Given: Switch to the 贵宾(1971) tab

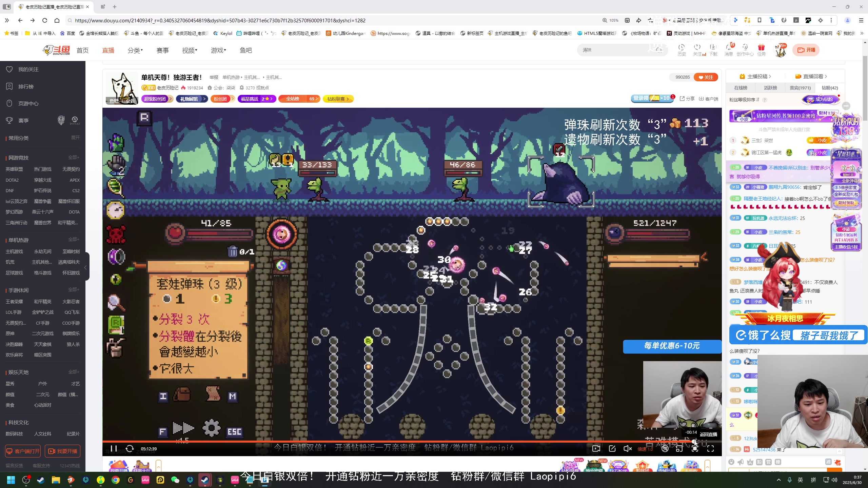Looking at the screenshot, I should pos(800,88).
